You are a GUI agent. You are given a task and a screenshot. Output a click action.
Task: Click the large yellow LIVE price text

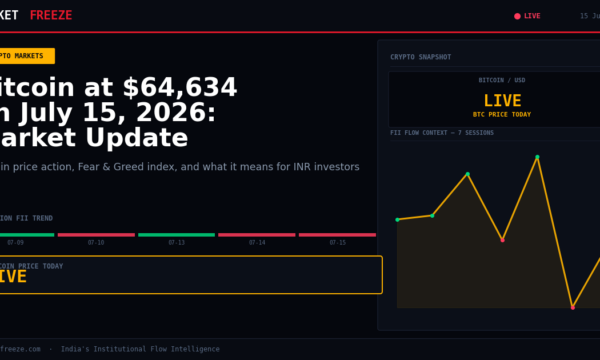point(502,101)
